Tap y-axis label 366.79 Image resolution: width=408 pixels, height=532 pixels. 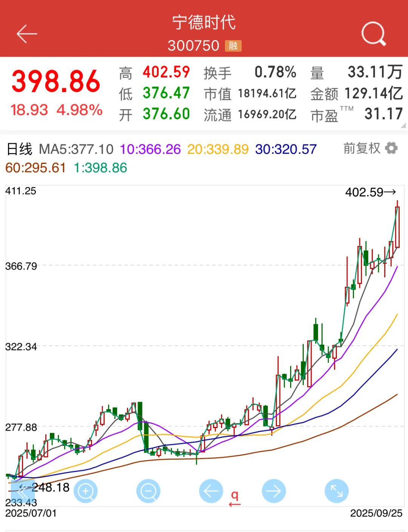pyautogui.click(x=21, y=266)
